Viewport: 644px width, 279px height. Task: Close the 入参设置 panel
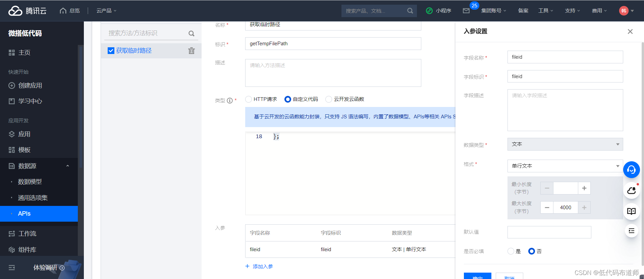[630, 32]
